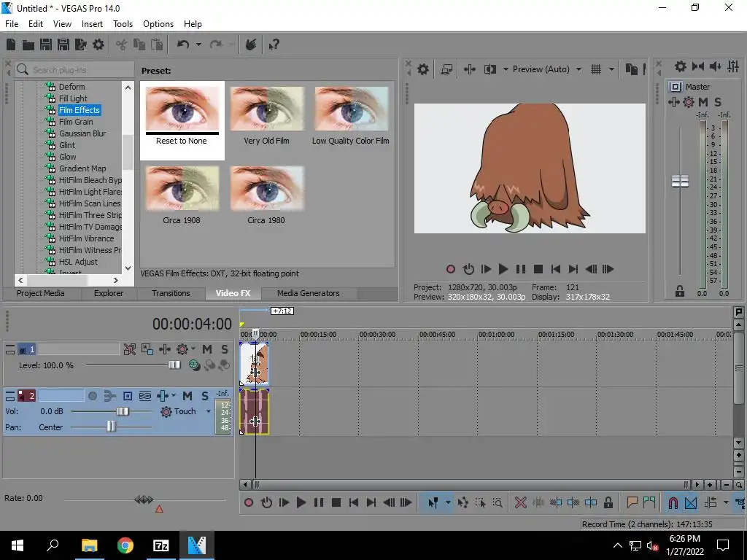Toggle Preview on External Monitor icon

[x=446, y=69]
